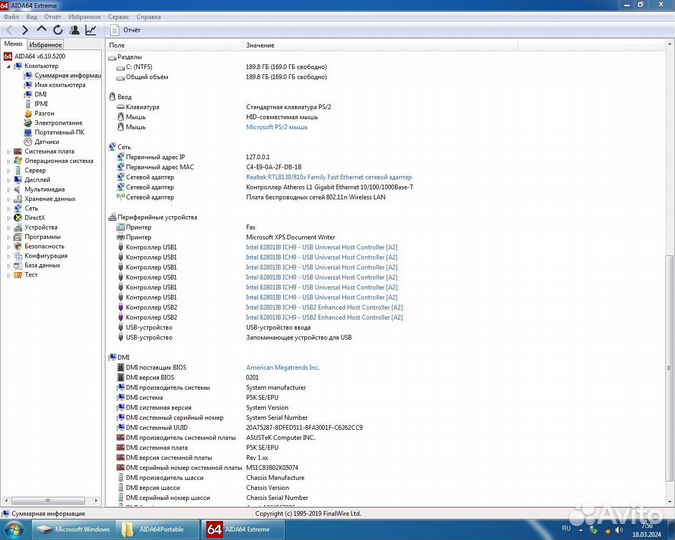Image resolution: width=675 pixels, height=540 pixels.
Task: Click the Тест tree icon
Action: tap(18, 275)
